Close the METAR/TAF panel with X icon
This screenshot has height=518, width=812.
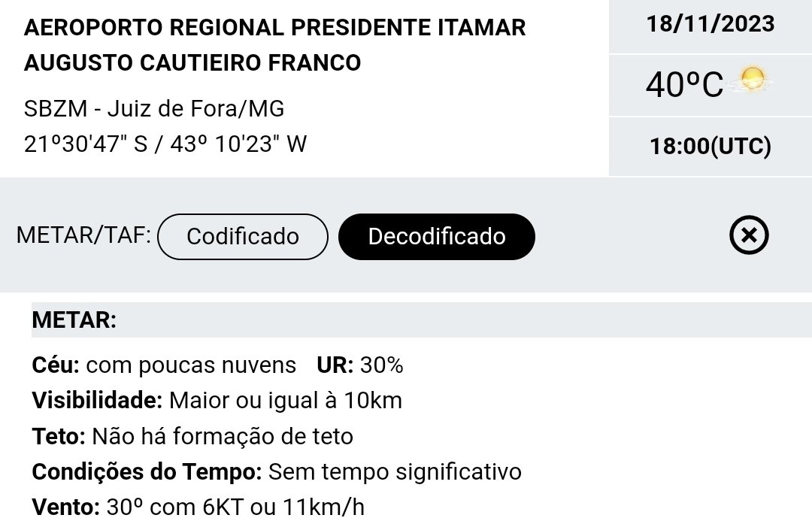pos(749,235)
